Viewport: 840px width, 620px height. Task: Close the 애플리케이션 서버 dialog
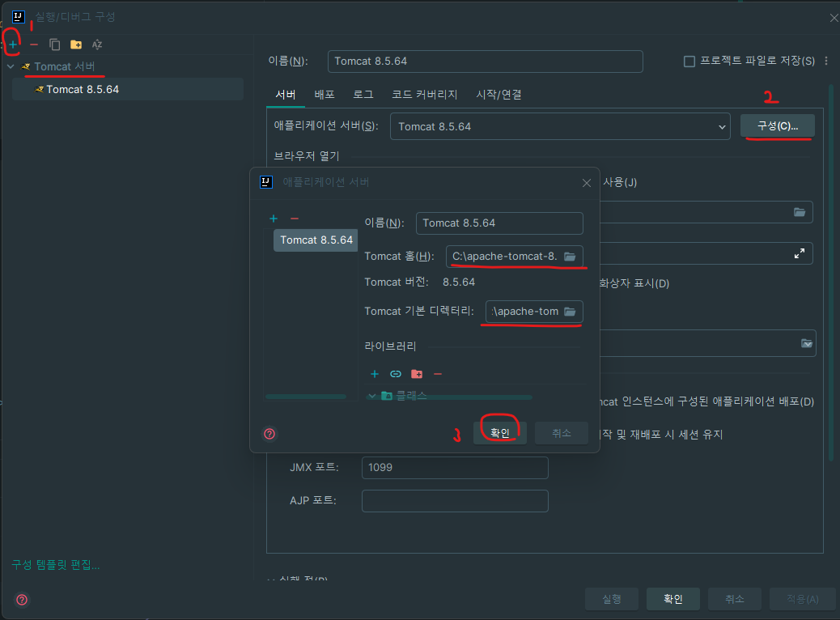coord(587,183)
